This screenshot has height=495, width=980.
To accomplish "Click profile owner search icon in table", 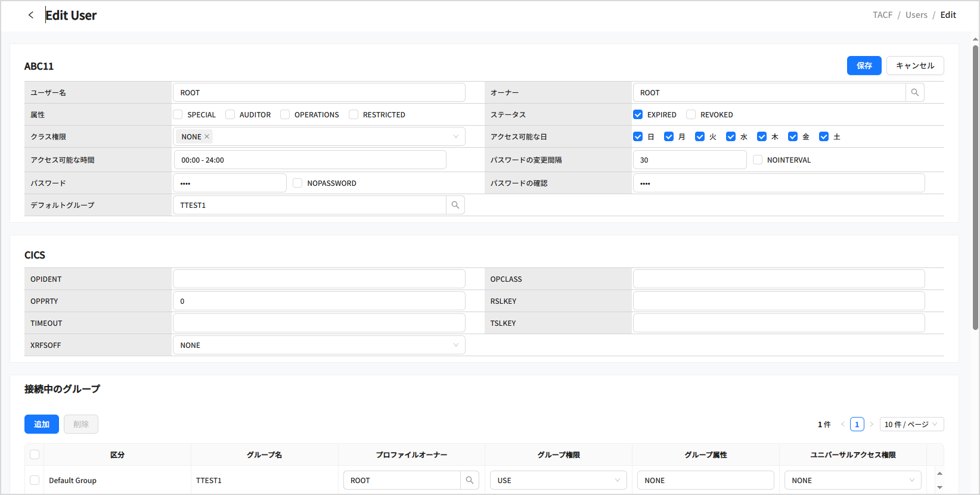I will (x=470, y=480).
